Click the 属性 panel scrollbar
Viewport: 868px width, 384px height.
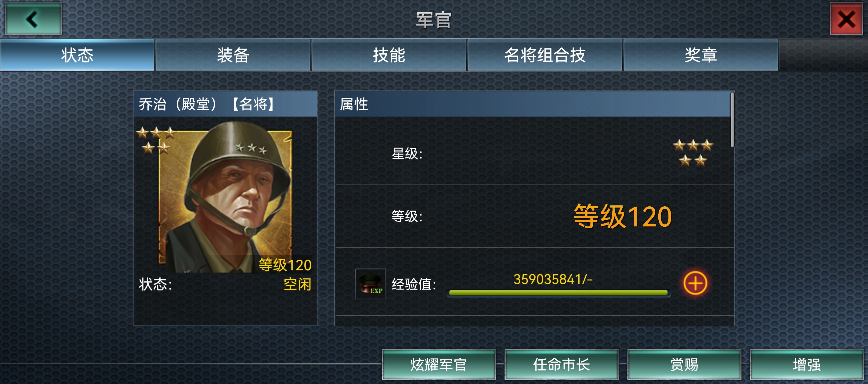click(732, 120)
